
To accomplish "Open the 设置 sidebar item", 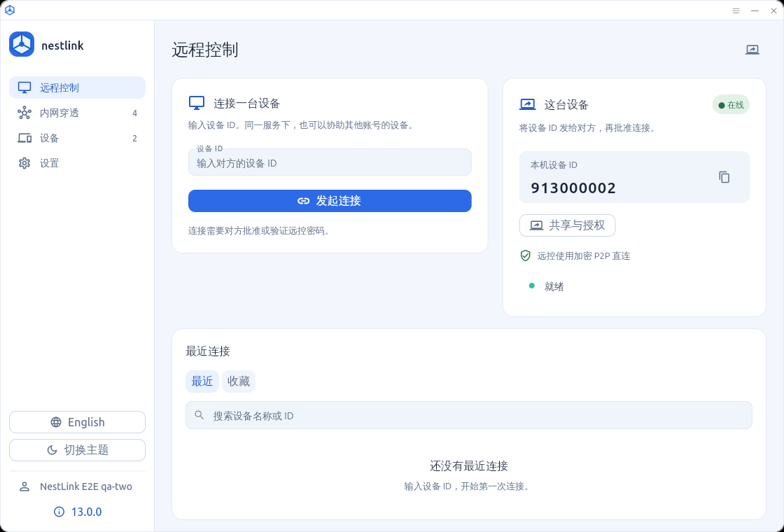I will [78, 163].
